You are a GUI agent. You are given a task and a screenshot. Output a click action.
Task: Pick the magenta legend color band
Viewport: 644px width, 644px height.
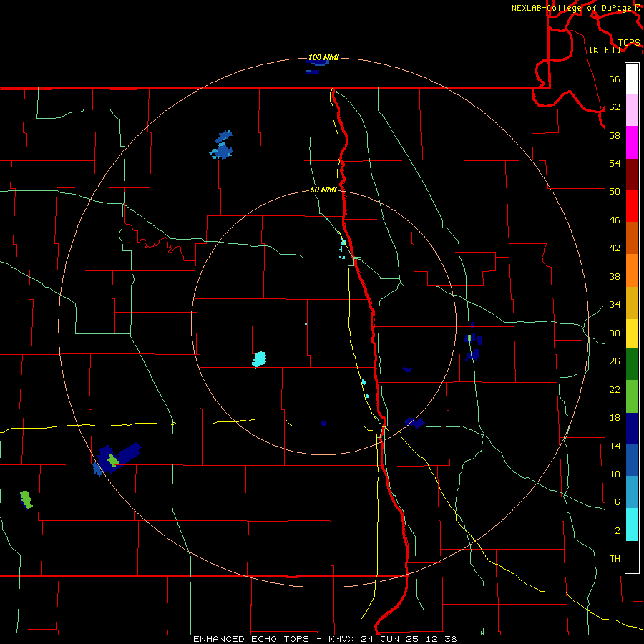point(632,142)
